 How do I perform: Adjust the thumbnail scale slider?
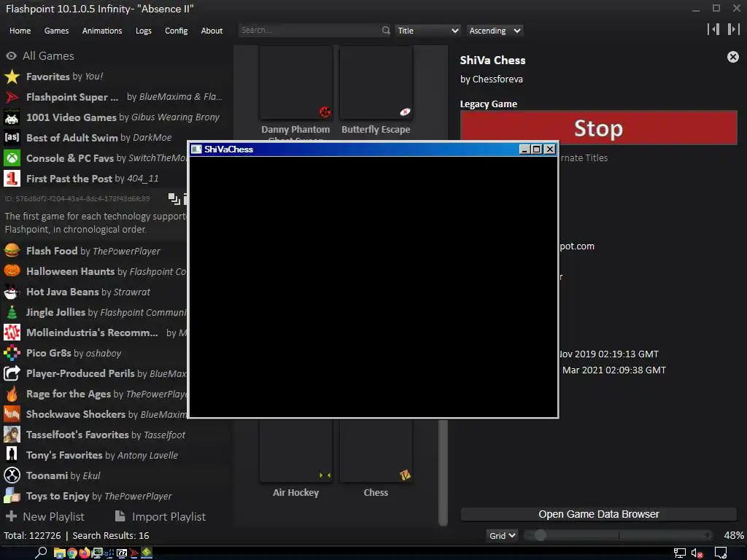click(x=619, y=535)
